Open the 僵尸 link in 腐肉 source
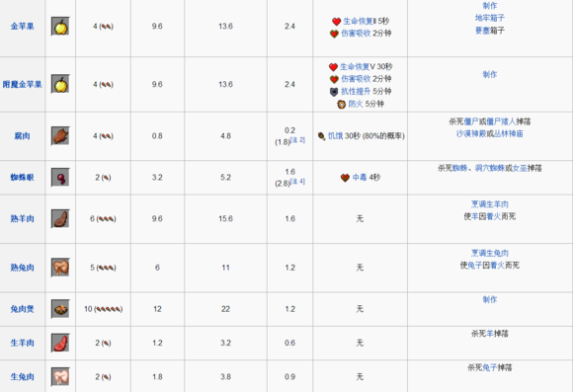The height and width of the screenshot is (392, 573). 471,121
